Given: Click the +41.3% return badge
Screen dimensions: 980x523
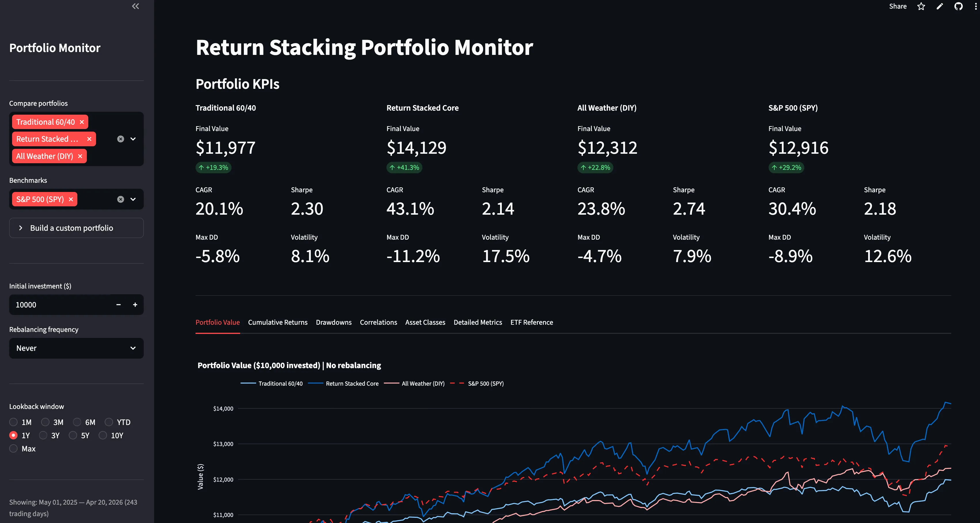Looking at the screenshot, I should click(404, 168).
